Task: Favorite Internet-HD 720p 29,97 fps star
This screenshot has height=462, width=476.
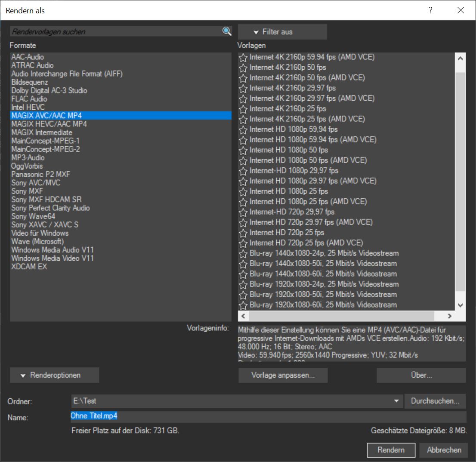Action: (x=243, y=212)
